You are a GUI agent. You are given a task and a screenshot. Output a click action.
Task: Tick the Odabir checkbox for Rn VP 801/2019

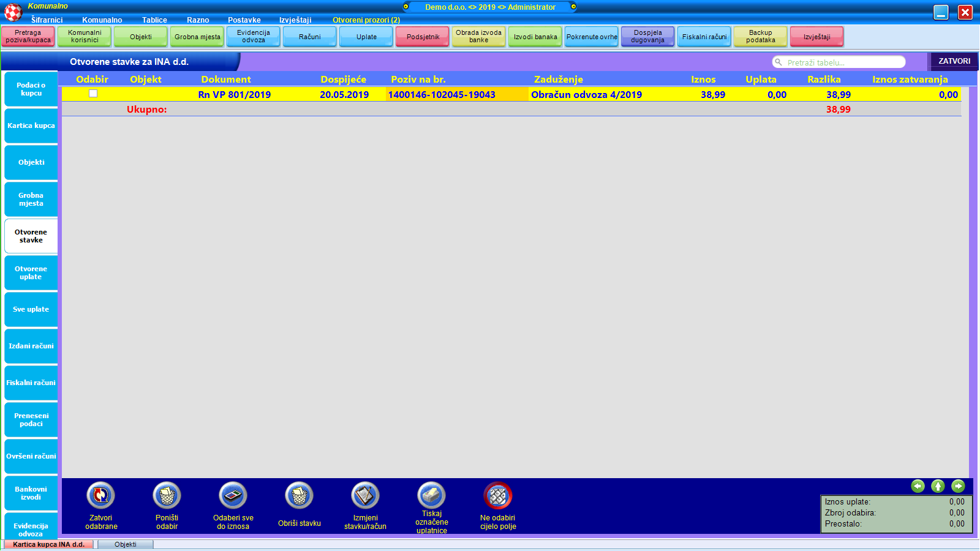[x=93, y=94]
